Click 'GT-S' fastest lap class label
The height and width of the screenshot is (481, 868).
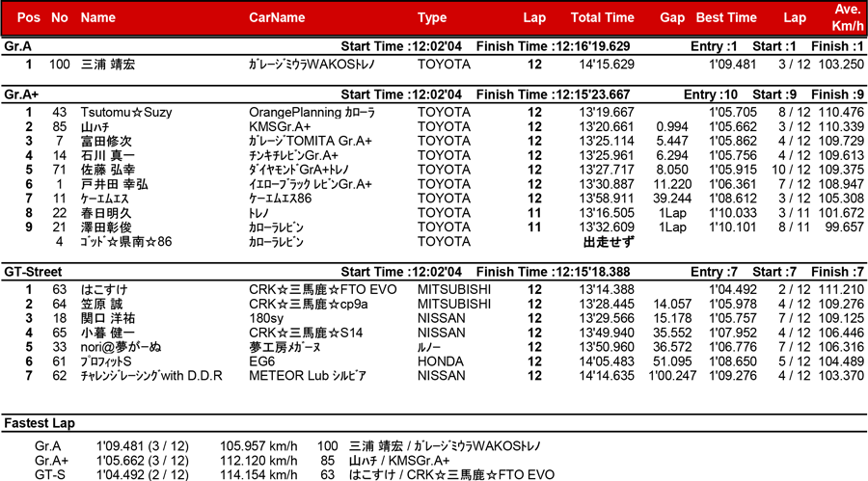pos(50,475)
